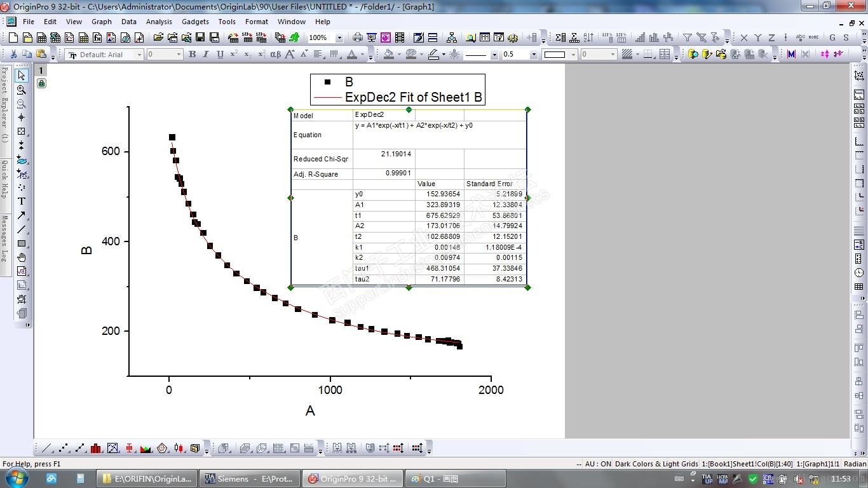Screen dimensions: 868x488
Task: Click the Recalculate green running-man icon
Action: click(294, 38)
